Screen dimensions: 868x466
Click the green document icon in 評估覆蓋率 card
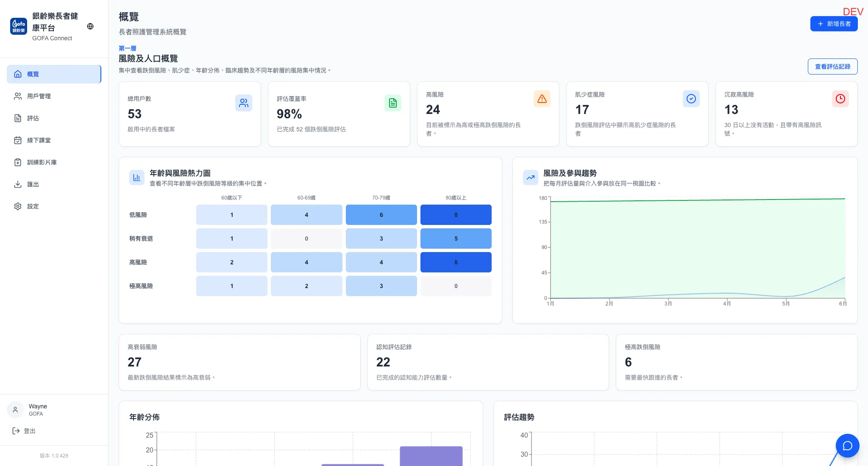[393, 103]
